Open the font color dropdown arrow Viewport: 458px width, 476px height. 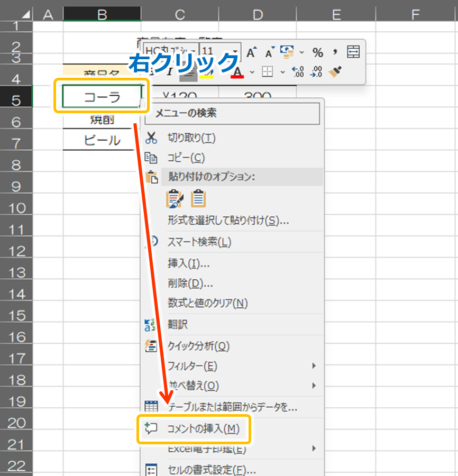(x=252, y=71)
